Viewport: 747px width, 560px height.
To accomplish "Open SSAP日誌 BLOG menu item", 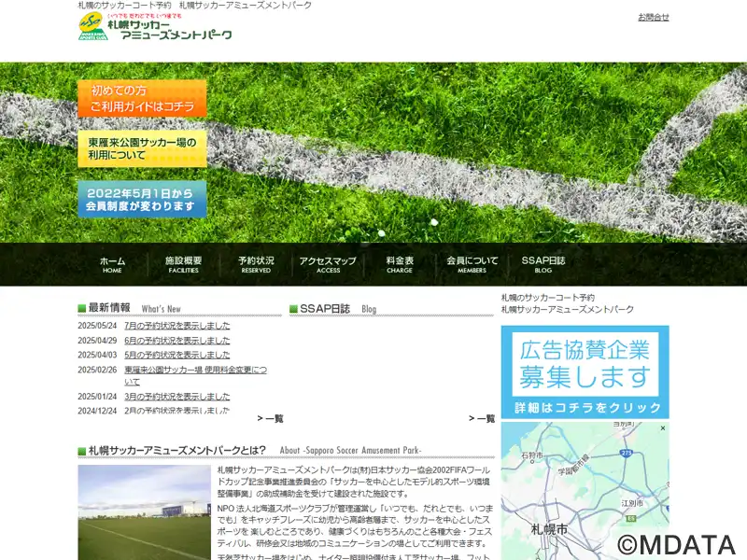I will pyautogui.click(x=543, y=264).
